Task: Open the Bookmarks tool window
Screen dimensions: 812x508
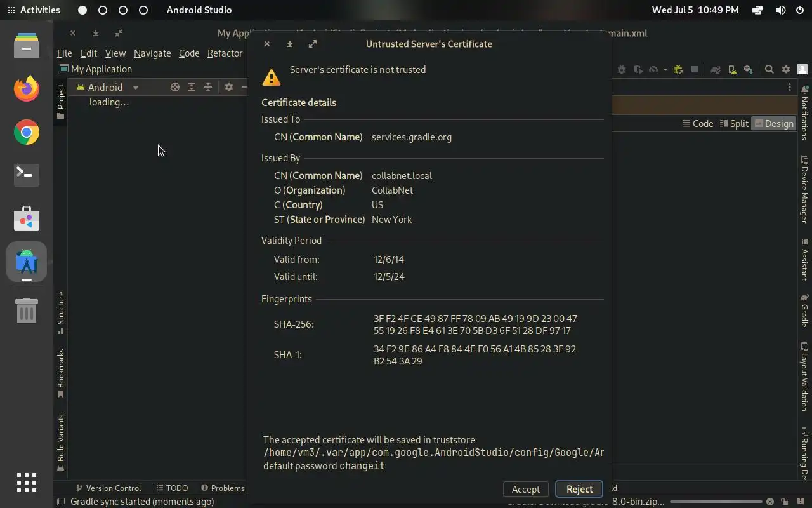Action: point(61,373)
